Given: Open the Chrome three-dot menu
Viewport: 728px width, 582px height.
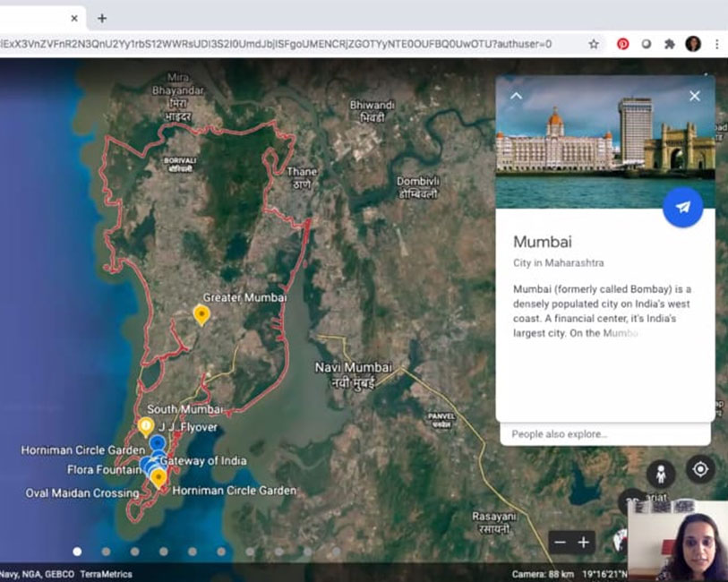Looking at the screenshot, I should click(x=717, y=44).
